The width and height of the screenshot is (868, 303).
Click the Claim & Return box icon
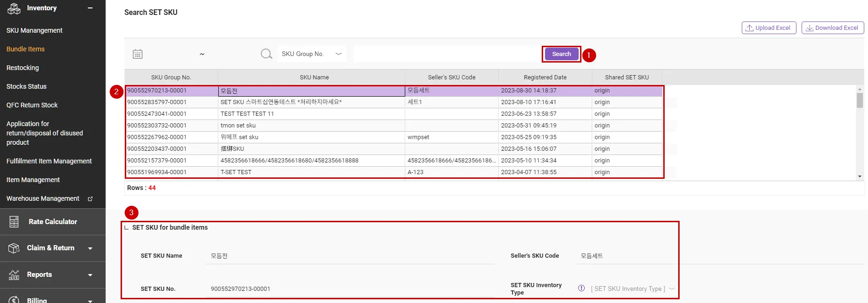coord(14,248)
